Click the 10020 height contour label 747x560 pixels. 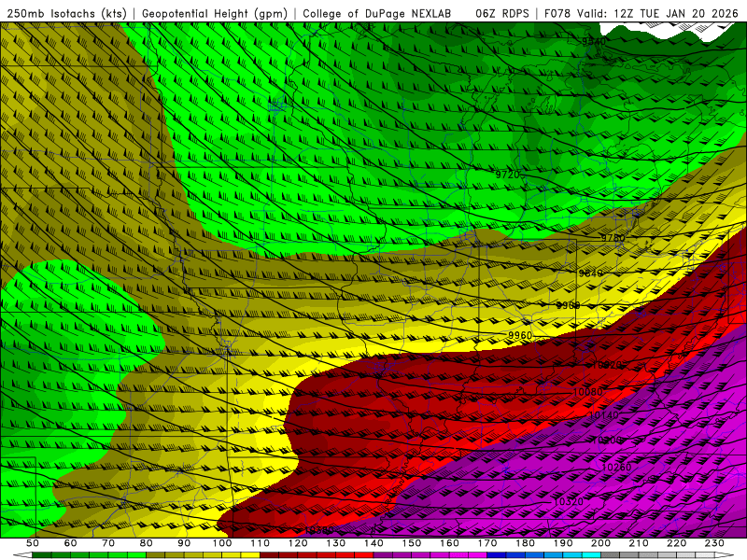607,365
